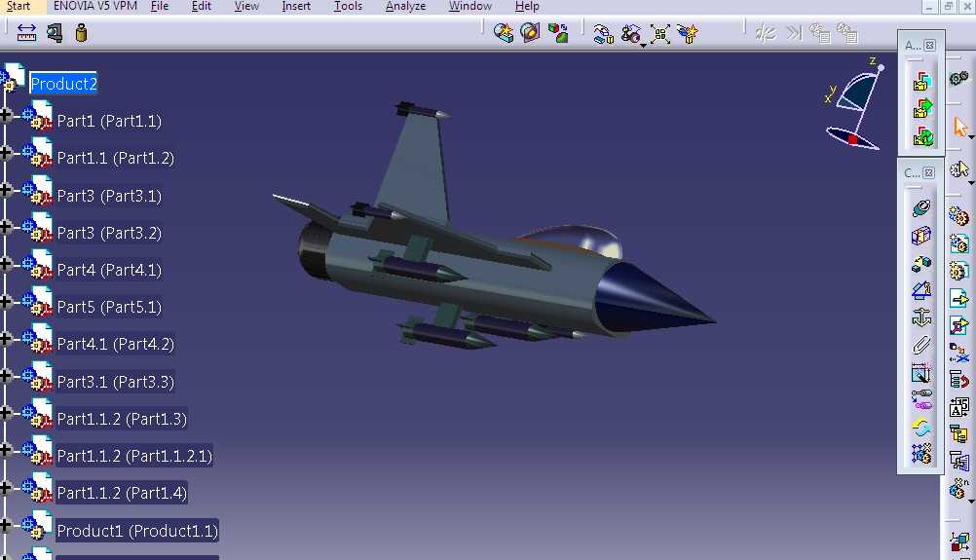Click the Existing Component With Positioning icon
The image size is (976, 560).
click(958, 325)
